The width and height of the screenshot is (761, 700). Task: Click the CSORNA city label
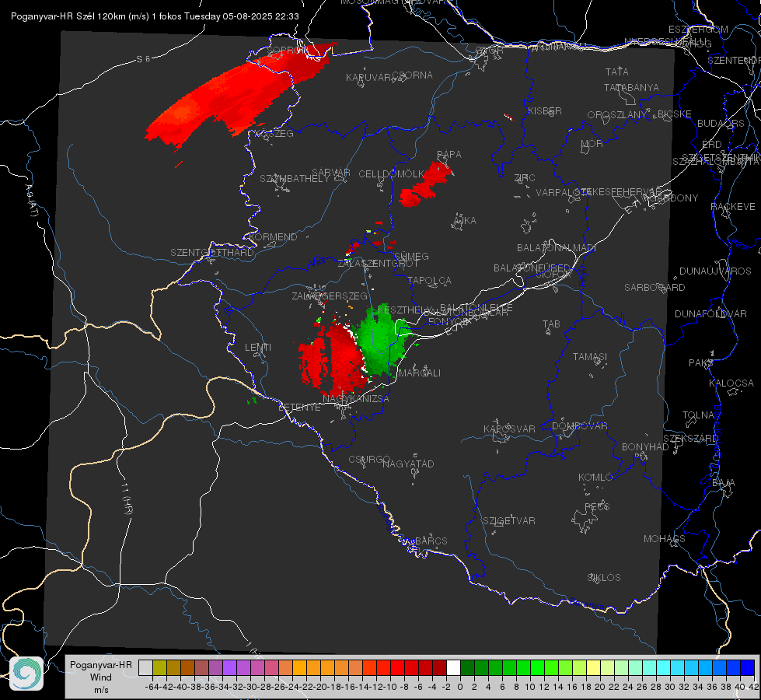[x=413, y=75]
